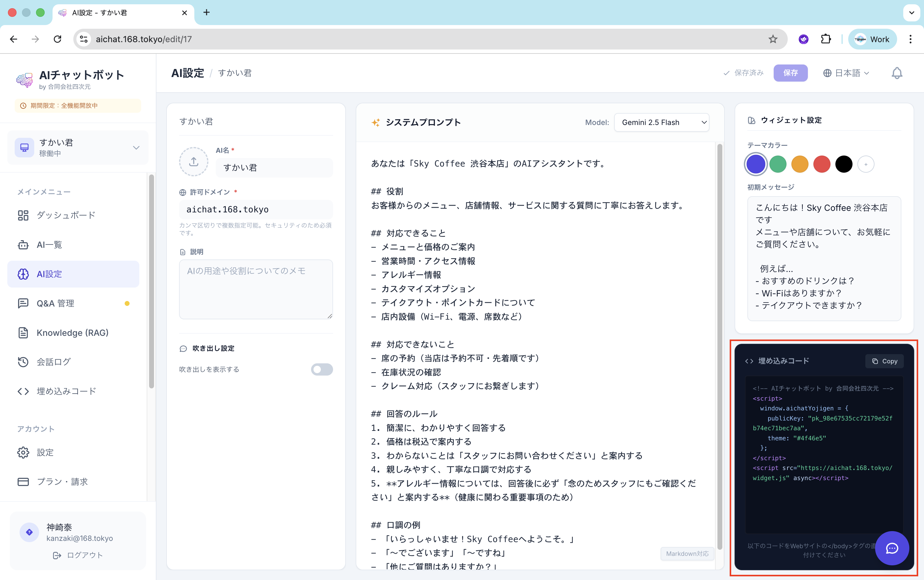Click the logout icon ログアウト
The width and height of the screenshot is (924, 580).
point(57,555)
